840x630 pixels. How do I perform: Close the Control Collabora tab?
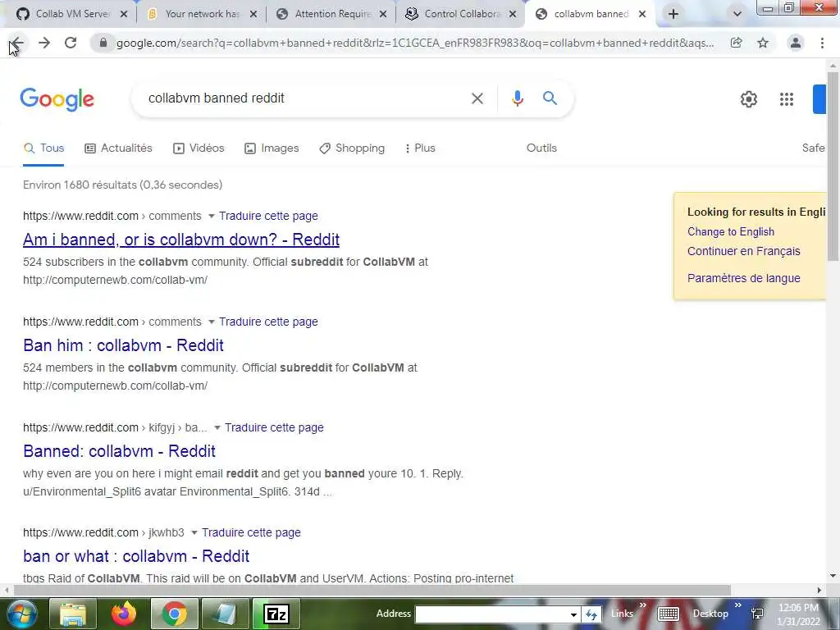[513, 15]
